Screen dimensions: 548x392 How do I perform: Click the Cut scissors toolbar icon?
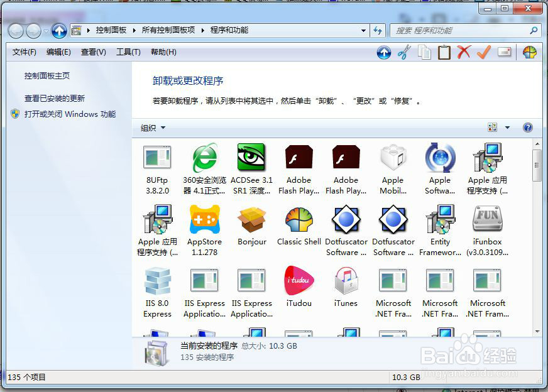point(404,53)
